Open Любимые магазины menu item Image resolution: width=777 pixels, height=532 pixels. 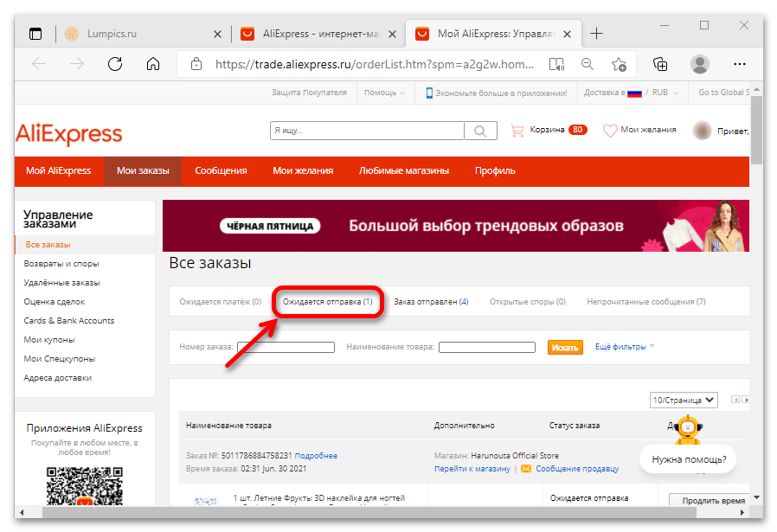pyautogui.click(x=404, y=171)
